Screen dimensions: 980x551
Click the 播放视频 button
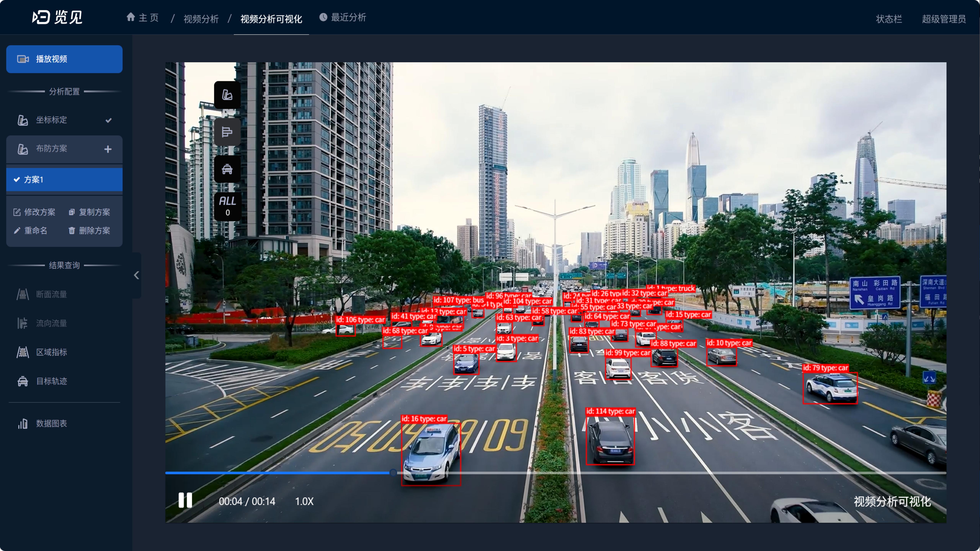tap(64, 59)
